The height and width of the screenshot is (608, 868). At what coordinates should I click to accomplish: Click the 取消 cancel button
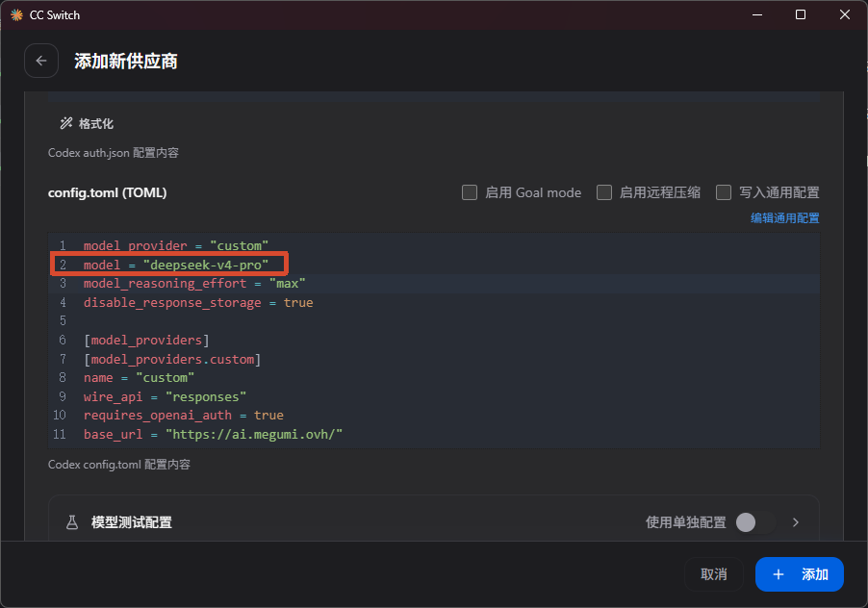click(714, 574)
